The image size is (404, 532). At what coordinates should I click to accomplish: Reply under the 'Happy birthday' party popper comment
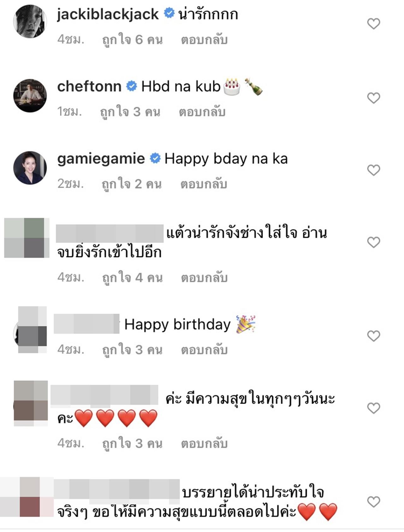204,350
